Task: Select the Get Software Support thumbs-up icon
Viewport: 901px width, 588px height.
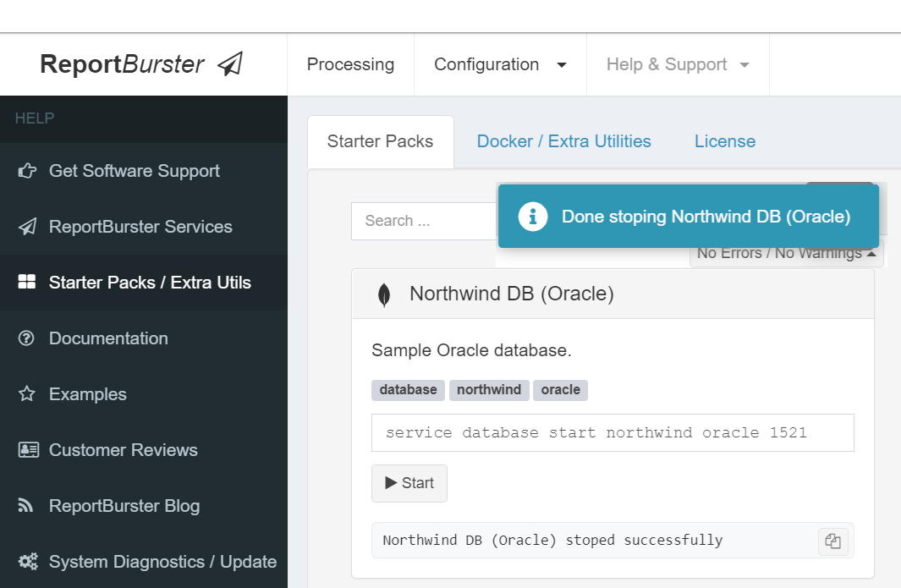Action: [27, 170]
